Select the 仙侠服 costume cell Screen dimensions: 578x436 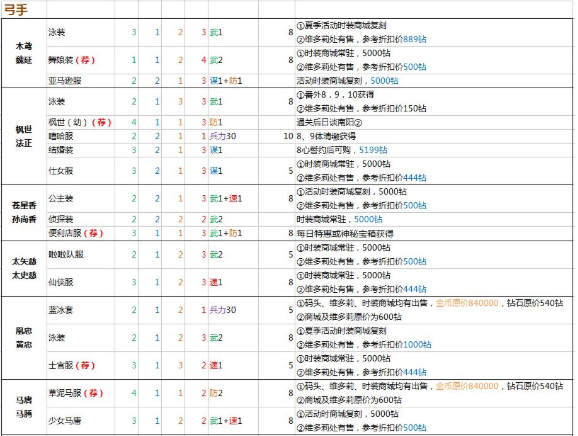tap(80, 282)
